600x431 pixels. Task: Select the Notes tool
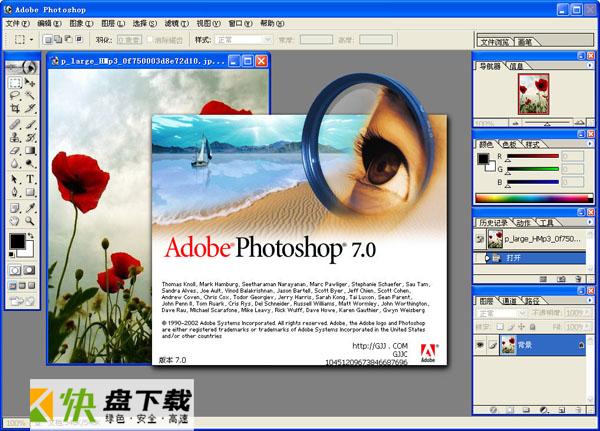click(15, 208)
